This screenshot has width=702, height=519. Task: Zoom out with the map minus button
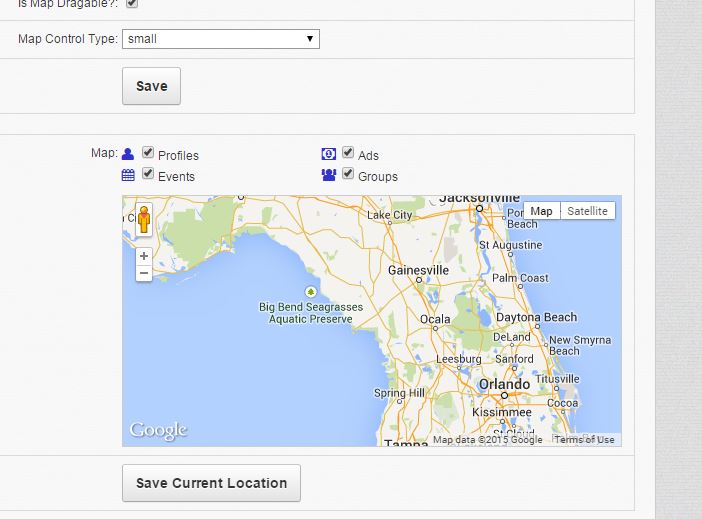coord(144,273)
